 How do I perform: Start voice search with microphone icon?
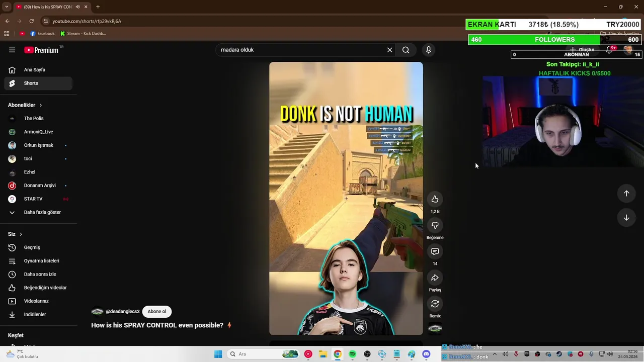click(429, 50)
